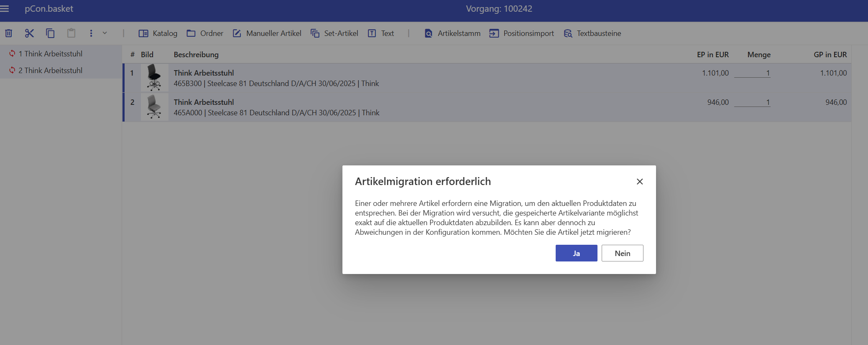
Task: Click the Menge column header
Action: (x=759, y=55)
